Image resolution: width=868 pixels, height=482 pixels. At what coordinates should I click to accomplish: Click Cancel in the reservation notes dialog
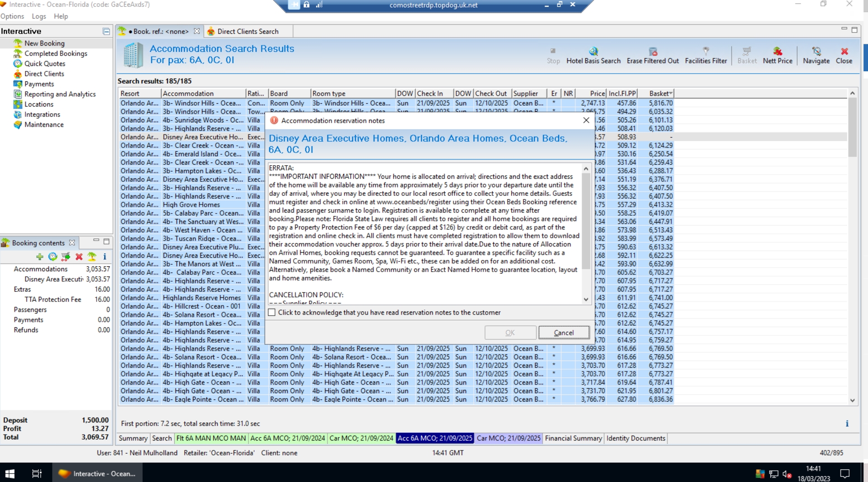(564, 333)
